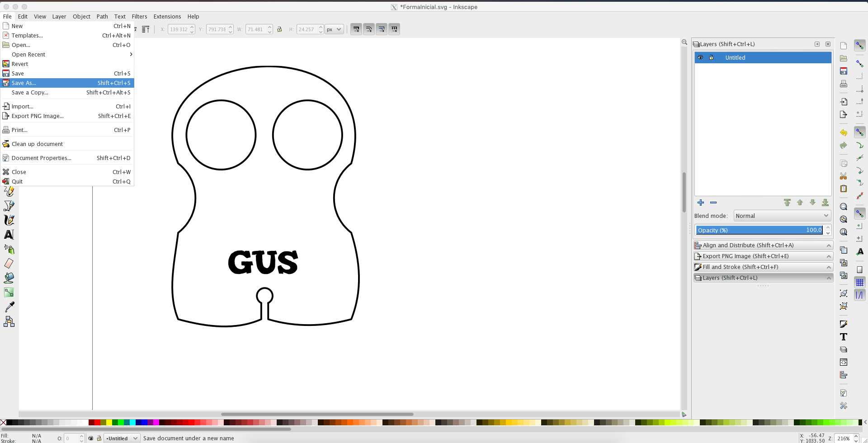This screenshot has height=443, width=868.
Task: Select the color Dropper tool
Action: click(x=9, y=307)
